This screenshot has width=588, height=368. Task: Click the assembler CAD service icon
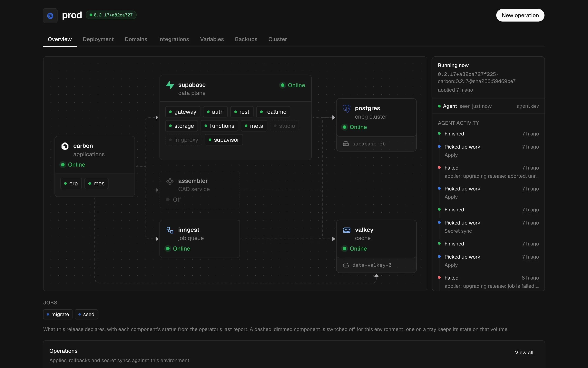(x=170, y=181)
